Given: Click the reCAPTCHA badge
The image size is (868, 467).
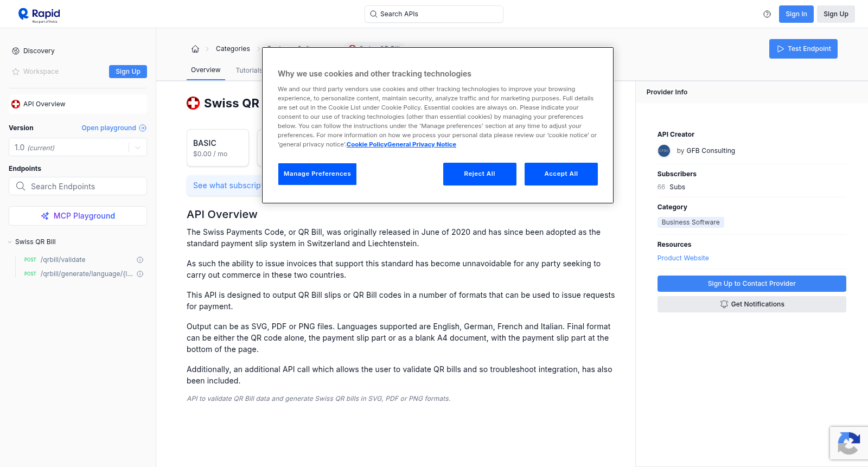Looking at the screenshot, I should click(x=848, y=443).
